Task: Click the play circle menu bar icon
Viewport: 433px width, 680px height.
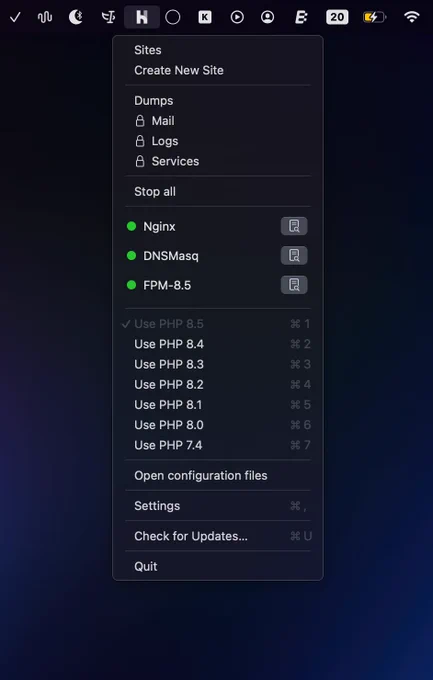Action: tap(237, 17)
